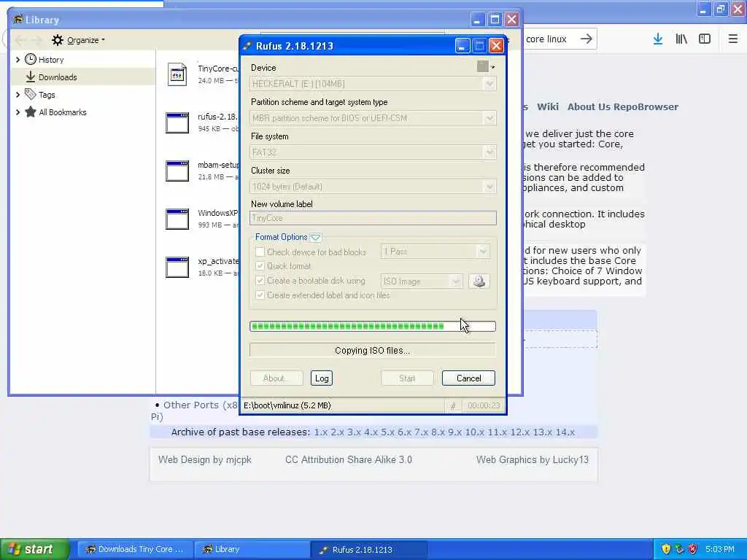Select Downloads in Library sidebar
The height and width of the screenshot is (560, 747).
coord(83,77)
